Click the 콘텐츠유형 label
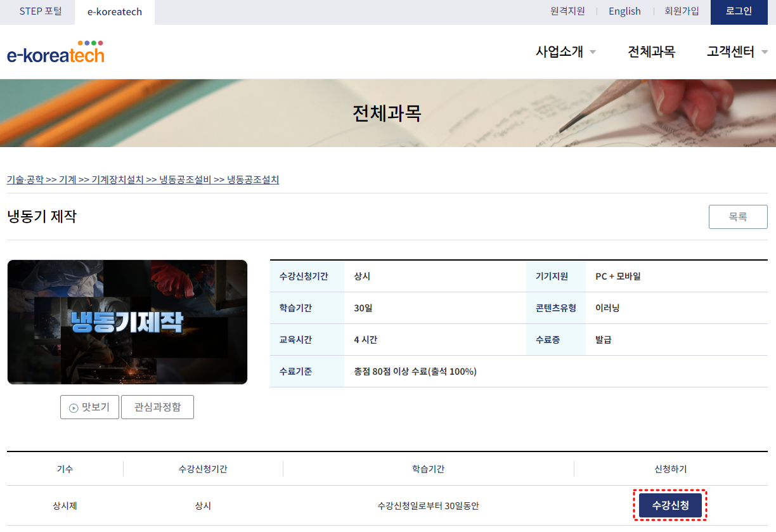Viewport: 776px width, 532px height. (556, 308)
